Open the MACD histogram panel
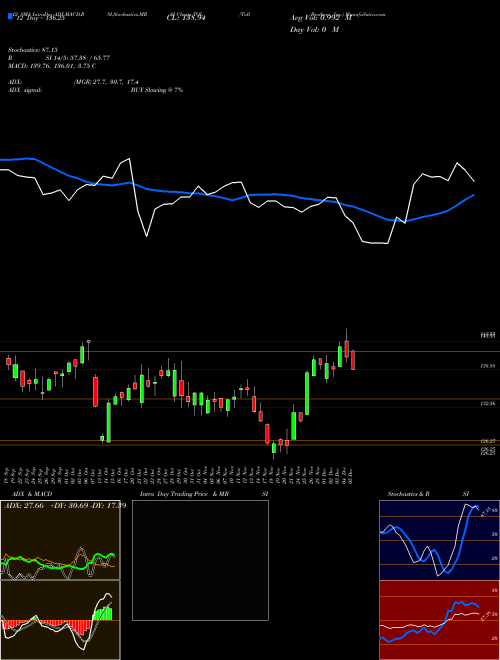The height and width of the screenshot is (660, 500). (60, 620)
